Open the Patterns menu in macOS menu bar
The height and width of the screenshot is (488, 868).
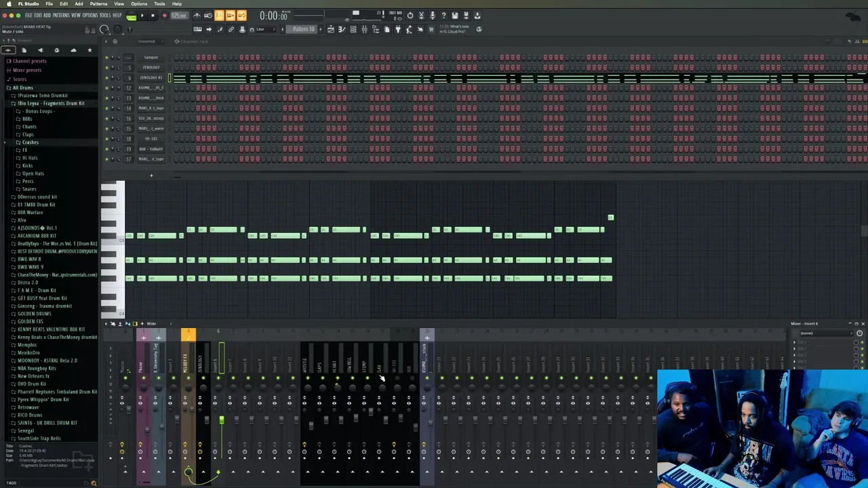(x=99, y=3)
